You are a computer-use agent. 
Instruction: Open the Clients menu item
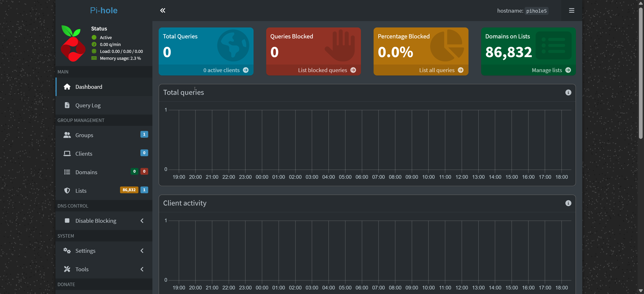(83, 154)
